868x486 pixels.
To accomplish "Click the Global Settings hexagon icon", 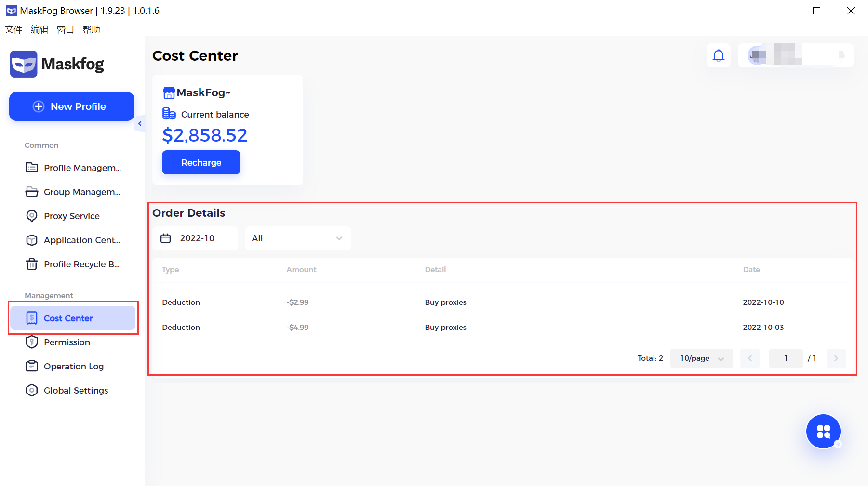I will click(32, 390).
